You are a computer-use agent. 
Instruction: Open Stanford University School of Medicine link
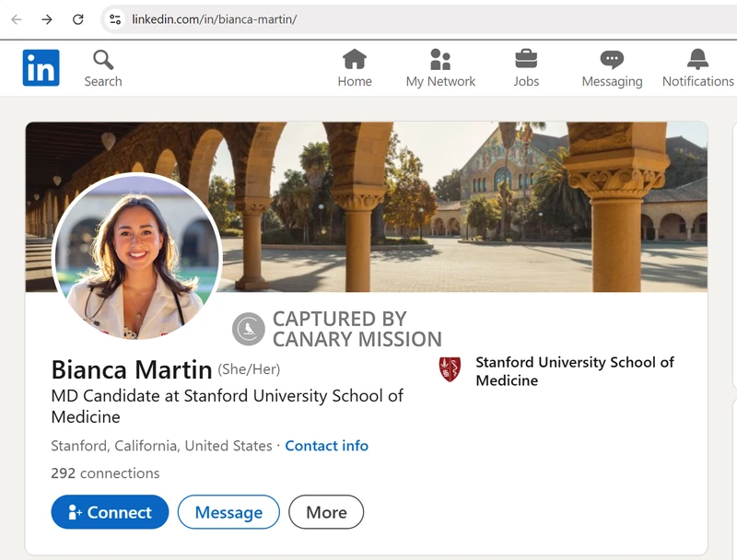[x=575, y=371]
